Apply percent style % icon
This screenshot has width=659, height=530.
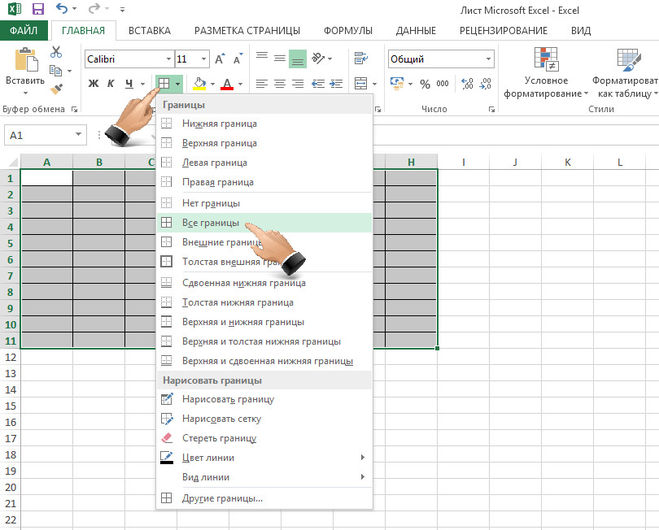(425, 84)
